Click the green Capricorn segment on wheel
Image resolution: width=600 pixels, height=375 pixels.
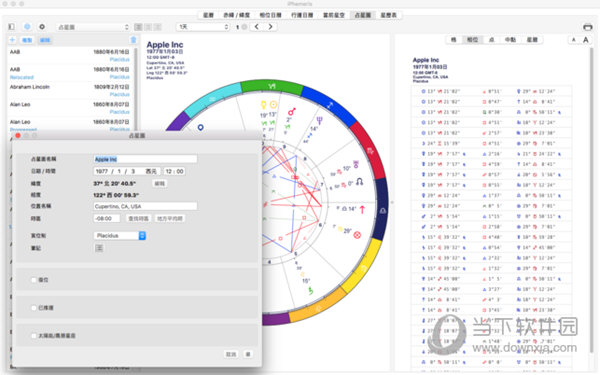[272, 86]
